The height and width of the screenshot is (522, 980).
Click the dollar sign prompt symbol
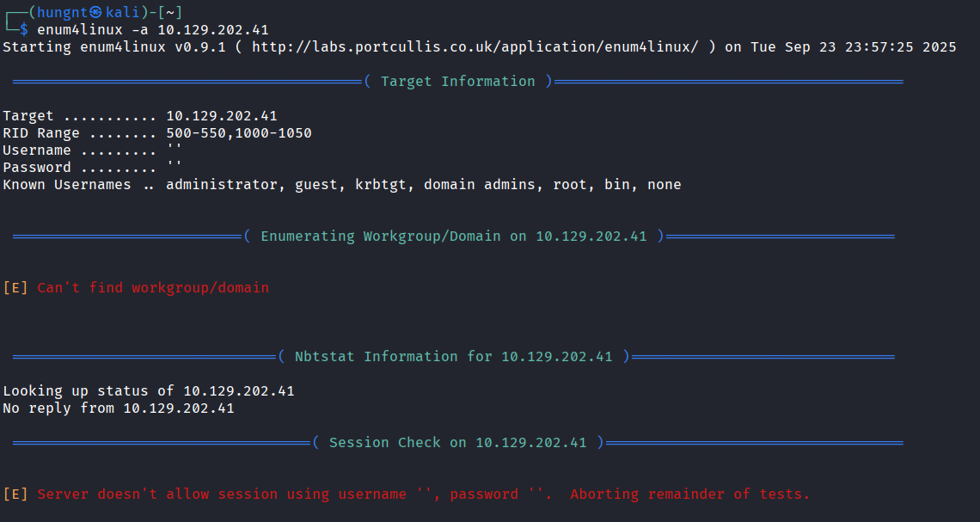click(x=24, y=29)
